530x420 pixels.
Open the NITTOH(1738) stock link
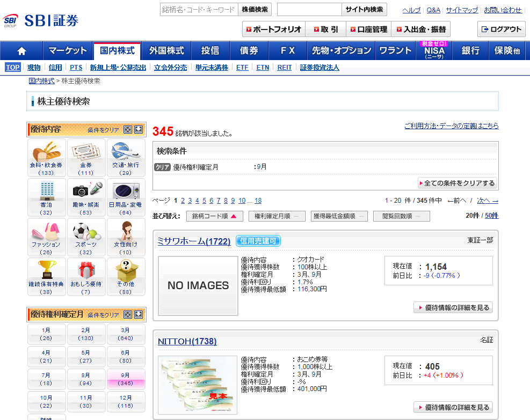[x=187, y=341]
